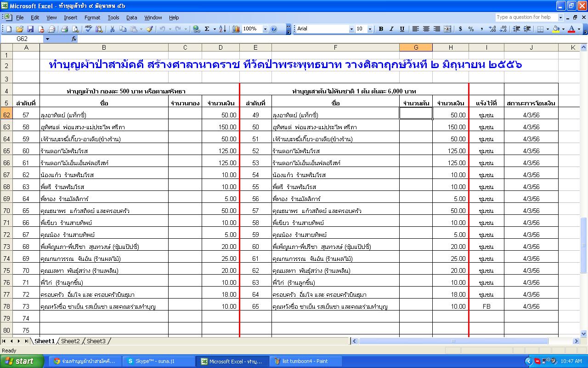
Task: Launch the Chart Wizard icon
Action: (236, 29)
